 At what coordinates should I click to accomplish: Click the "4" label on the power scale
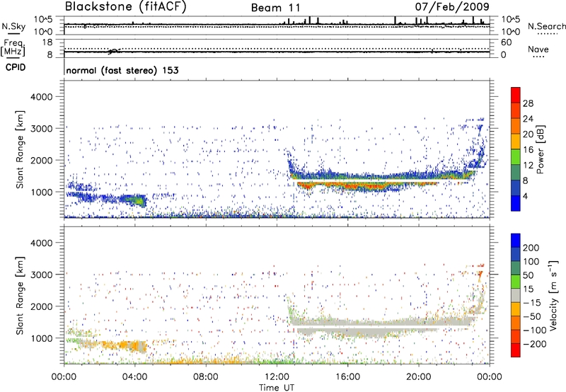526,196
